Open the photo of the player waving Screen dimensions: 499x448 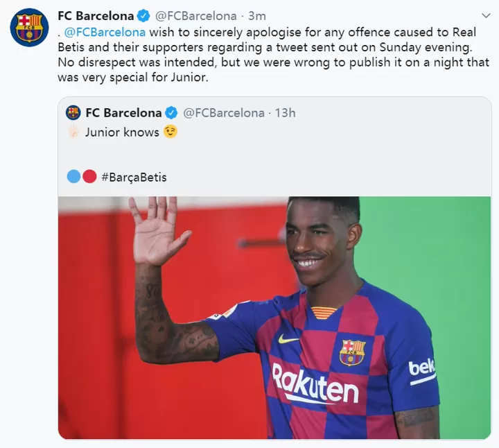pos(274,318)
